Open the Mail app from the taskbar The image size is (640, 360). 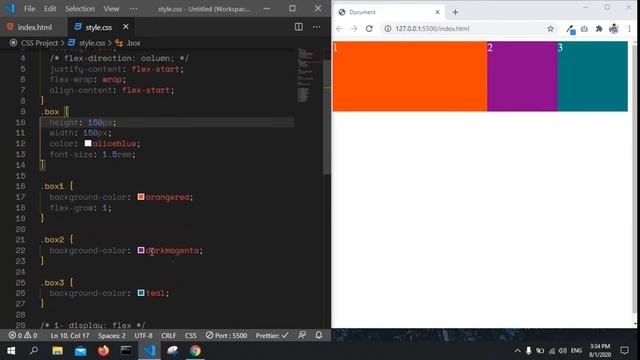click(x=80, y=351)
